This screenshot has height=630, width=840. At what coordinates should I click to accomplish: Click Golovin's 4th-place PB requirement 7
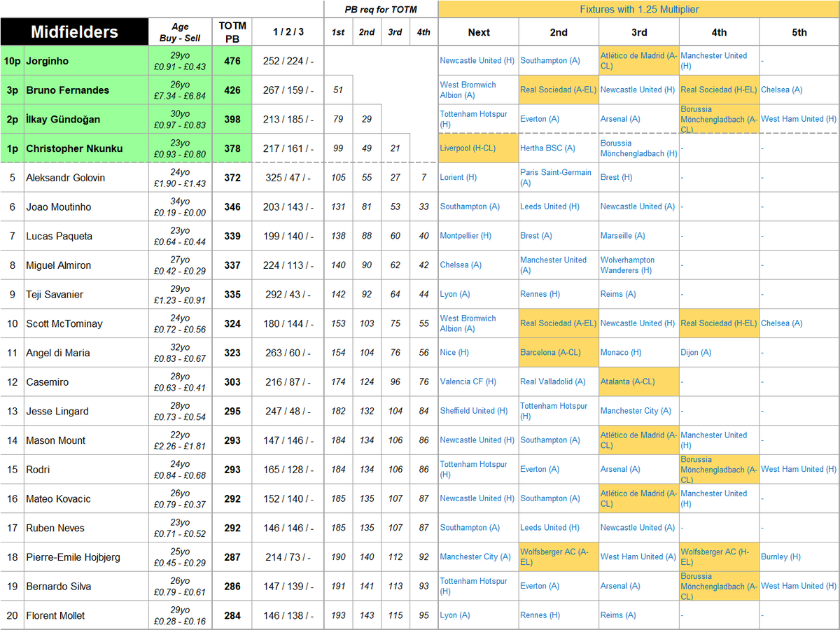[x=423, y=178]
